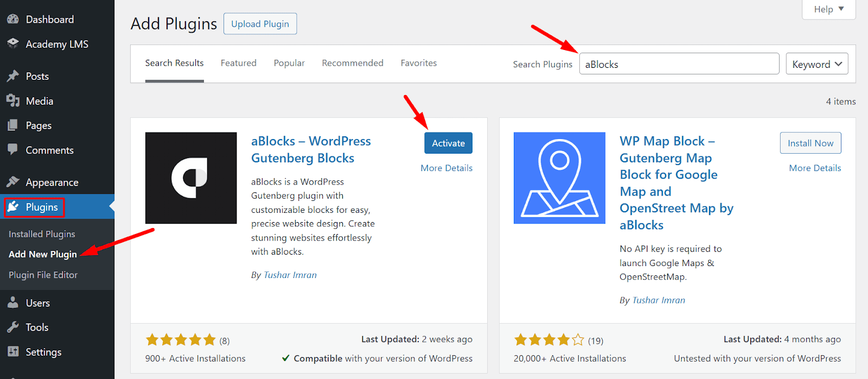Click the Appearance brush icon
The width and height of the screenshot is (868, 379).
pos(13,181)
